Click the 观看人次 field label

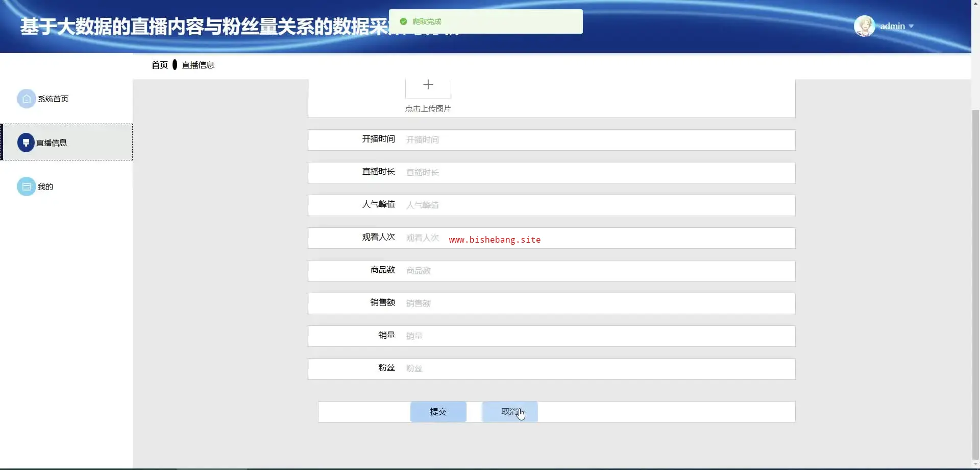(379, 237)
